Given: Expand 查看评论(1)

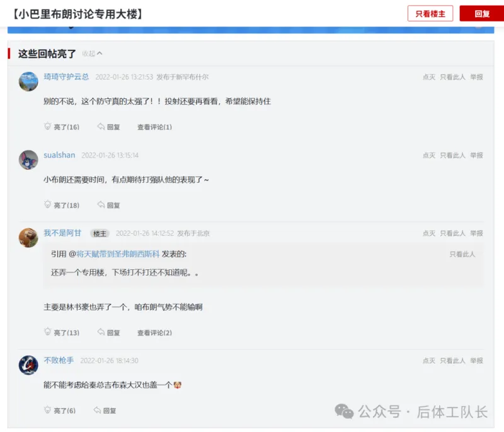Looking at the screenshot, I should tap(154, 127).
